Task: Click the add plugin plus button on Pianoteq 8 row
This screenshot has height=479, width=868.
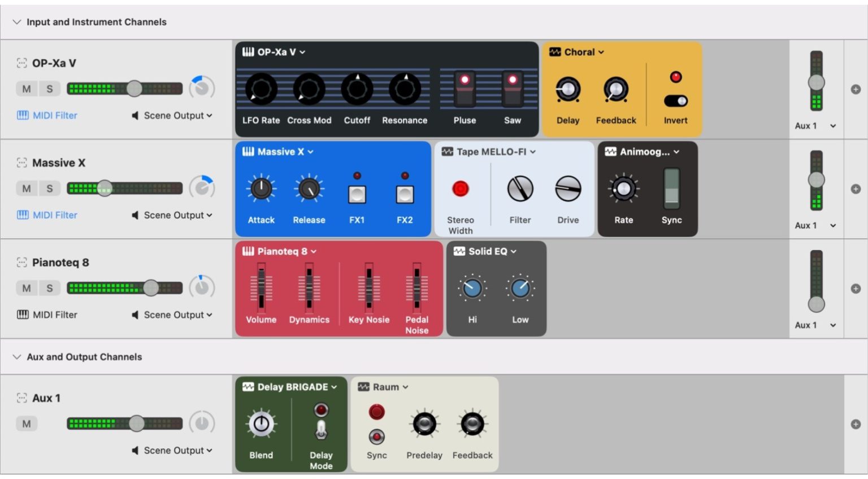Action: click(x=856, y=288)
